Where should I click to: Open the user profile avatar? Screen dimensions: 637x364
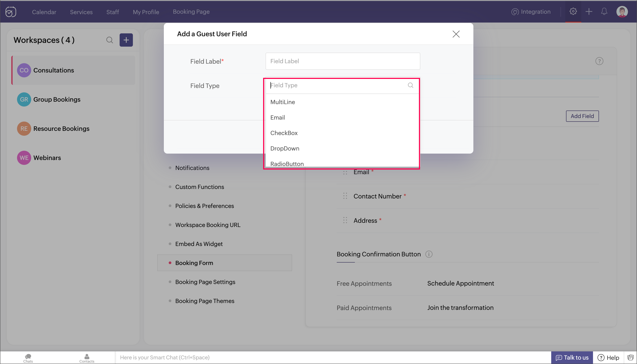tap(622, 11)
